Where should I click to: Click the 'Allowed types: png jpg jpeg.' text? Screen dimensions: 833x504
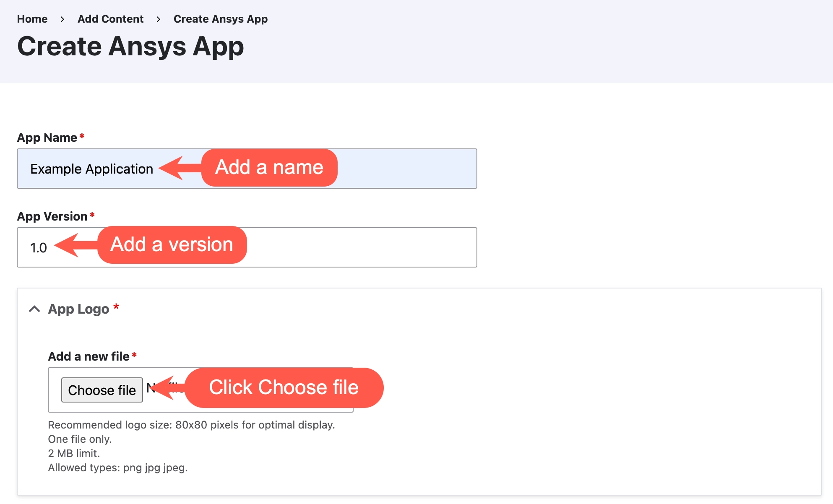[118, 468]
